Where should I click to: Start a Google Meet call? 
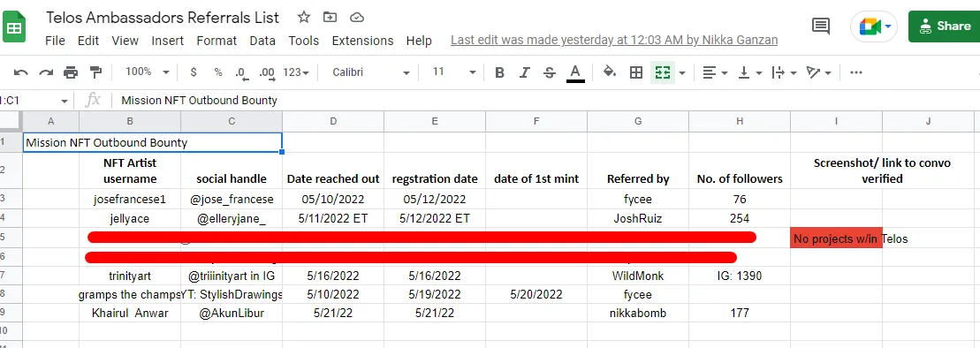(874, 26)
